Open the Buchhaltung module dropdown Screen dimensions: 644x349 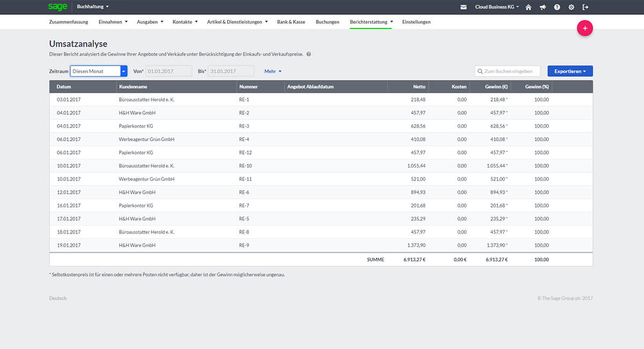tap(93, 7)
